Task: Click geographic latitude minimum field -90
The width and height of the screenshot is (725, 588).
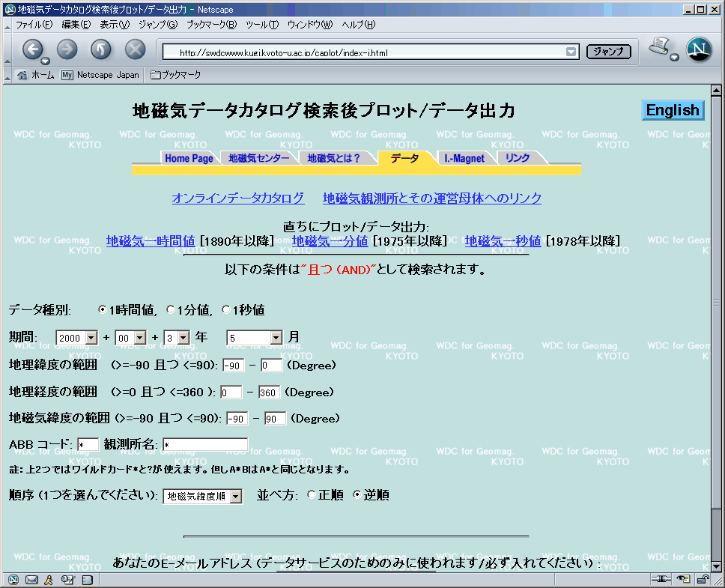Action: [234, 366]
